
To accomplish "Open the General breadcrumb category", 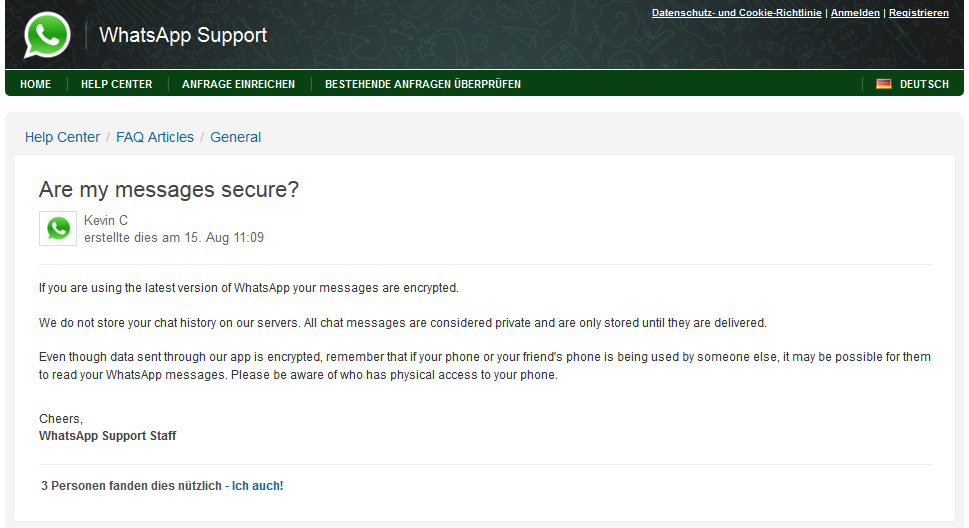I will pyautogui.click(x=235, y=137).
